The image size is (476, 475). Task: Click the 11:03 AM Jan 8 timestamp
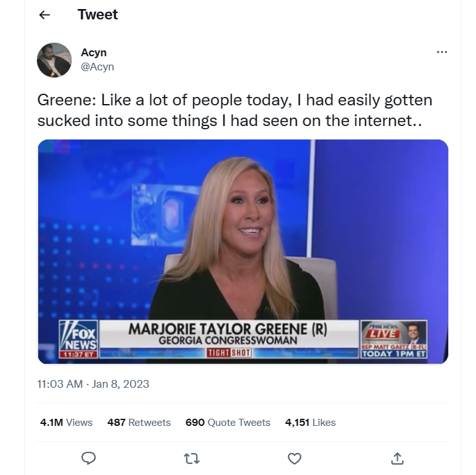tap(93, 384)
